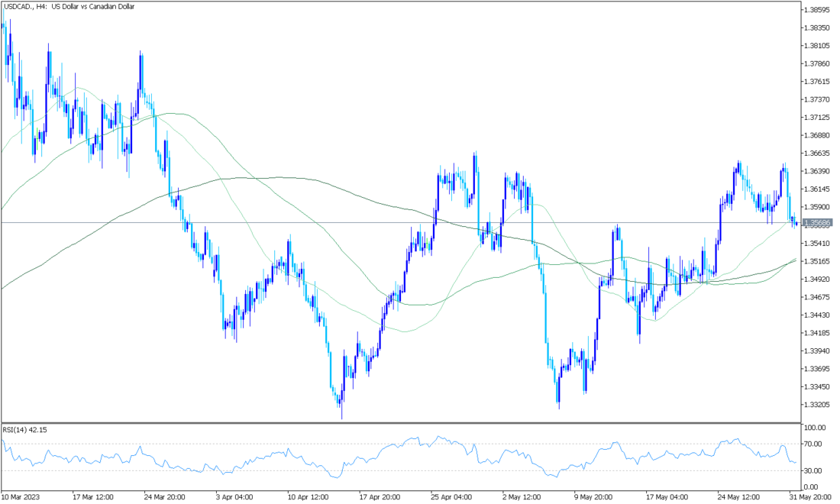Click the 1.38105 price axis label
The width and height of the screenshot is (840, 504).
point(818,46)
